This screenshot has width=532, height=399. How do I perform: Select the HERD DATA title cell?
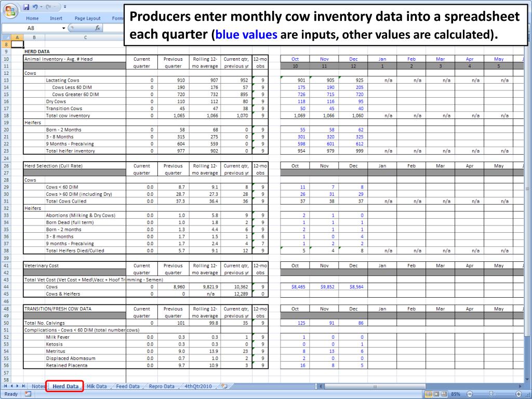(37, 51)
